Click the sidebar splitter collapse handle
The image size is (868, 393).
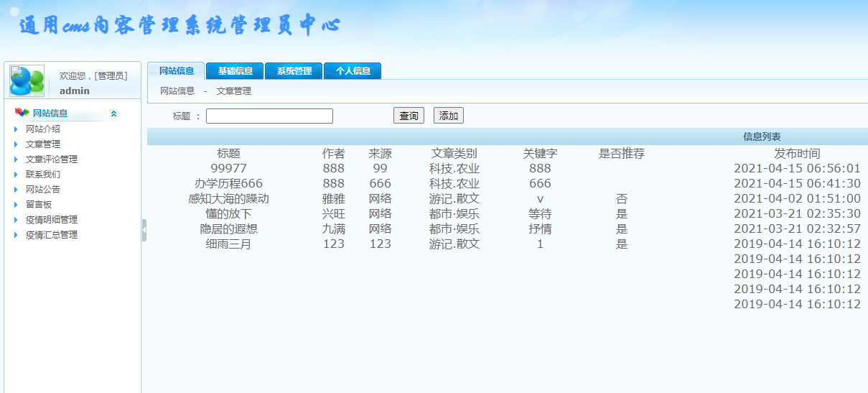[144, 230]
